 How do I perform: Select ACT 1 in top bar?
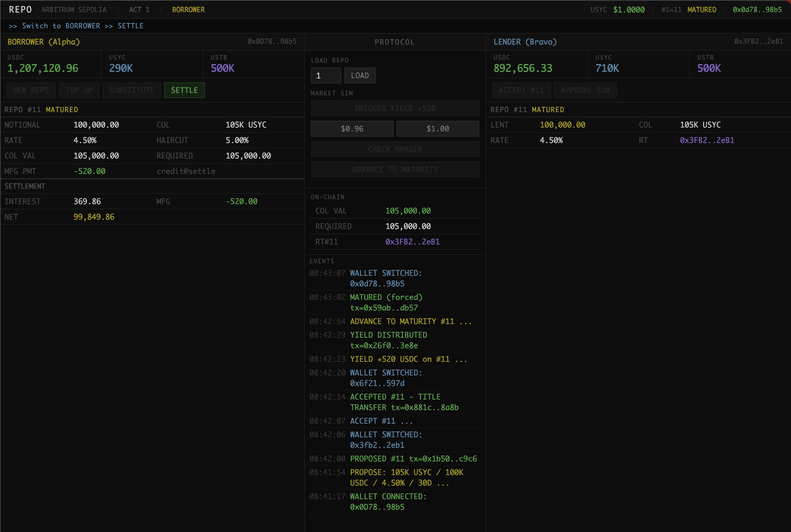pyautogui.click(x=139, y=9)
